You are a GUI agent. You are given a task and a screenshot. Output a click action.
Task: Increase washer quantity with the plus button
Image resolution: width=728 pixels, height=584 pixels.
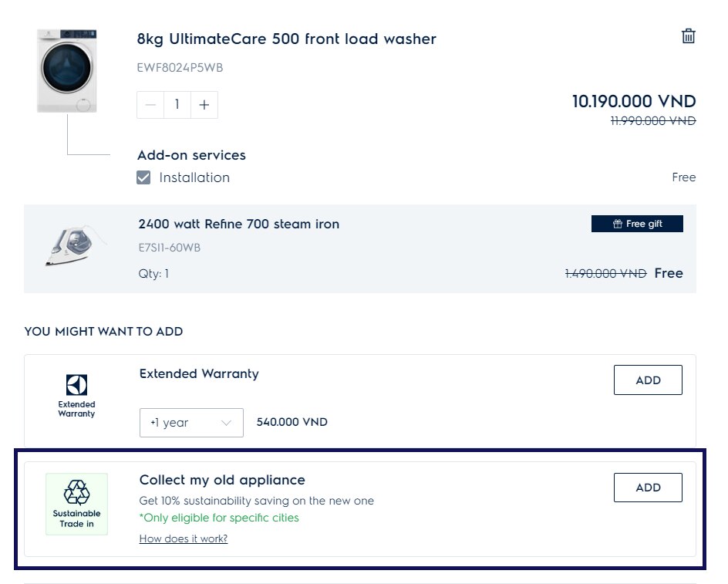204,105
